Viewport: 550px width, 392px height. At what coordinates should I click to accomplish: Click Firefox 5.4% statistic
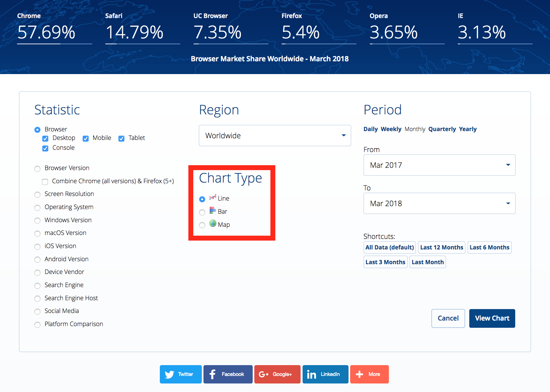pyautogui.click(x=319, y=28)
